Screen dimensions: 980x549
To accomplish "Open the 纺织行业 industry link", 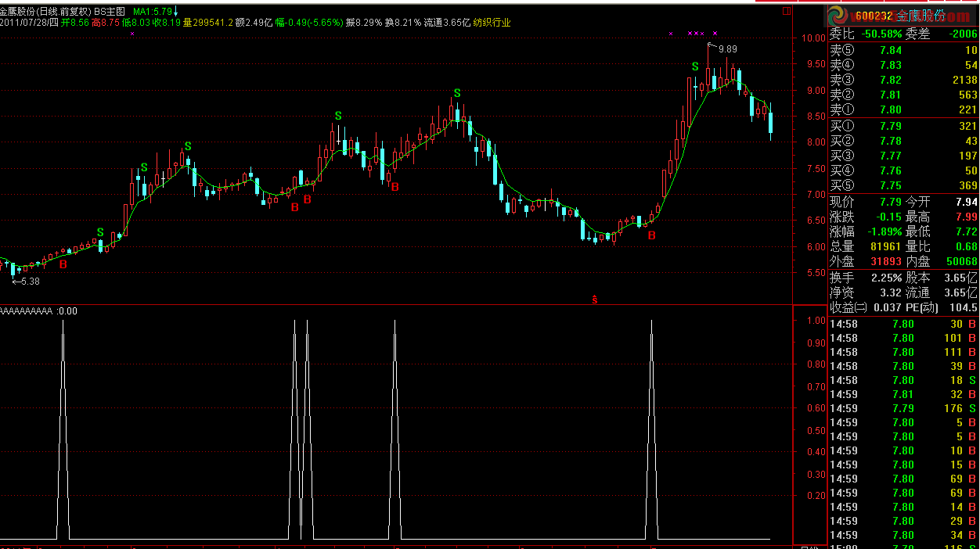I will pyautogui.click(x=492, y=23).
